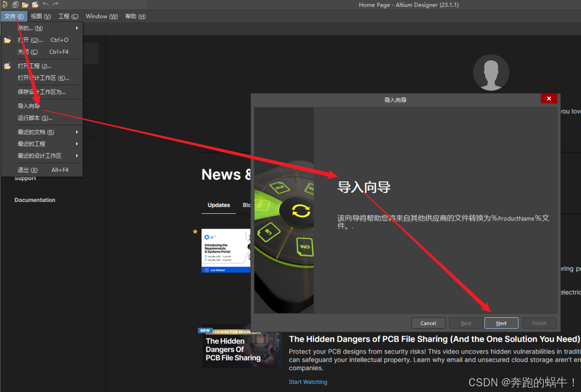Expand 最近的文档 (R) submenu

point(42,132)
